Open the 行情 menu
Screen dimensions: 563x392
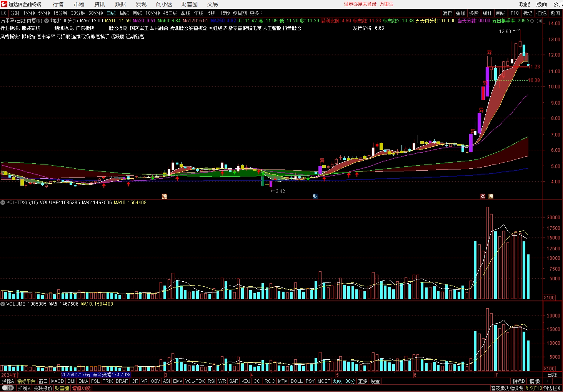(x=58, y=4)
